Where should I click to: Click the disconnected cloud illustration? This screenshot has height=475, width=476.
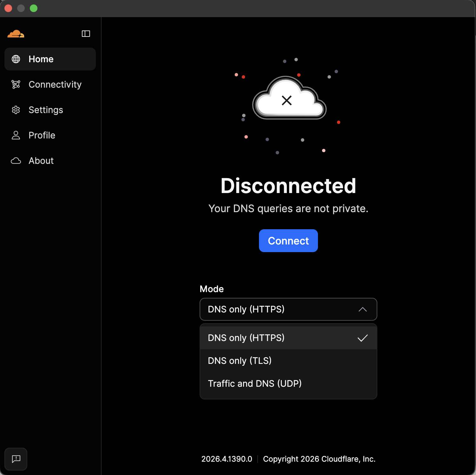(289, 98)
